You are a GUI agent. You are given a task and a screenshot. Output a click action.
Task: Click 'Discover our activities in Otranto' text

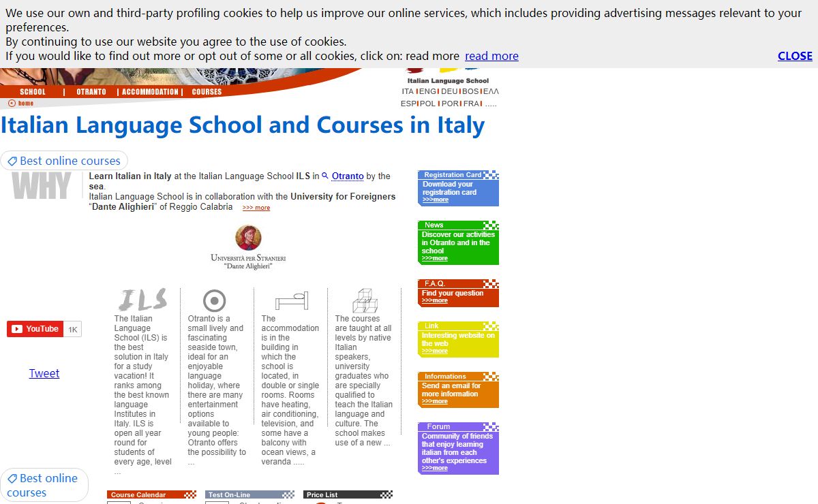[458, 242]
